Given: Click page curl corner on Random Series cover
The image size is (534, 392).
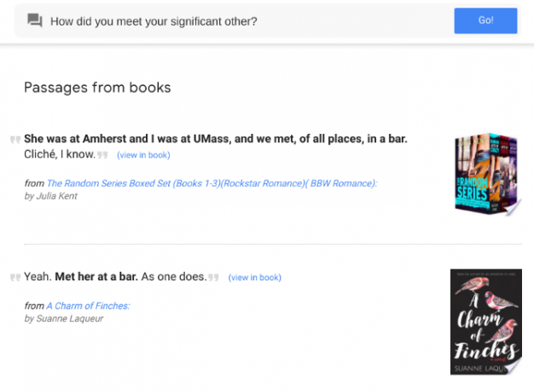Looking at the screenshot, I should coord(514,208).
